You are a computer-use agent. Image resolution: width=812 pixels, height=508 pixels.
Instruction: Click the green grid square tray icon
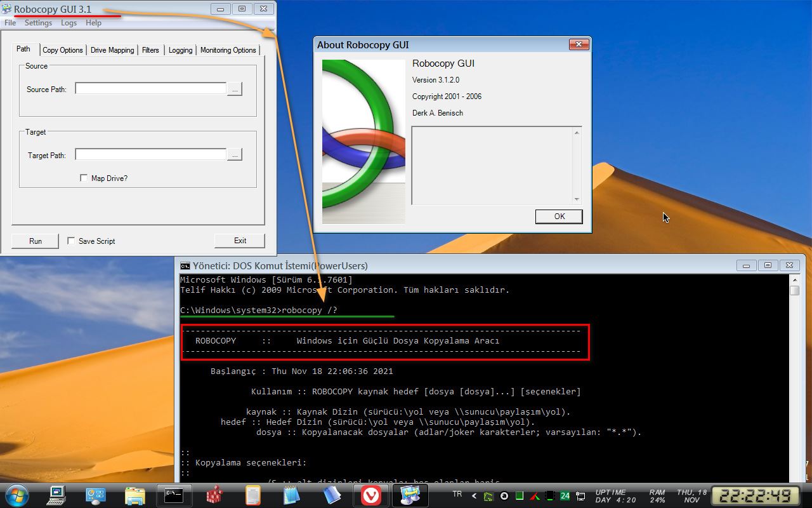[519, 496]
